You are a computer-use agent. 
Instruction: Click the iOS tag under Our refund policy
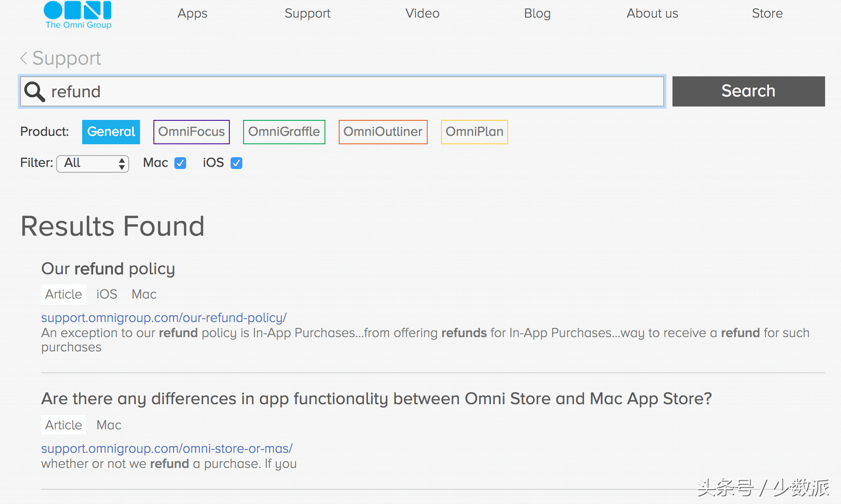click(107, 294)
